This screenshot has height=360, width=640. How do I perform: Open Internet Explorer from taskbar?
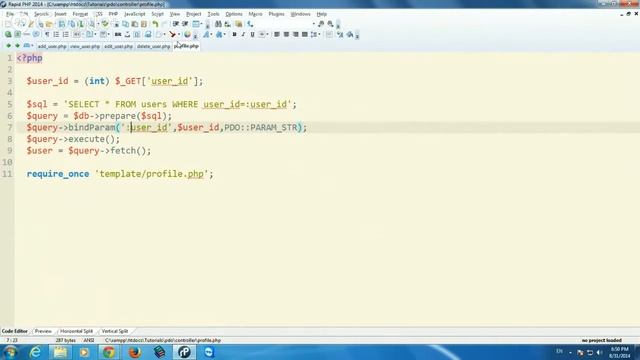pos(36,352)
